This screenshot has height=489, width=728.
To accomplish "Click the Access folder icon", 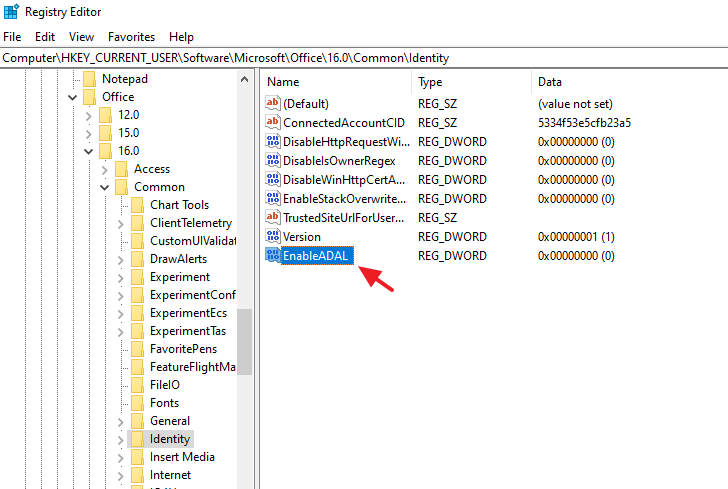I will 121,169.
